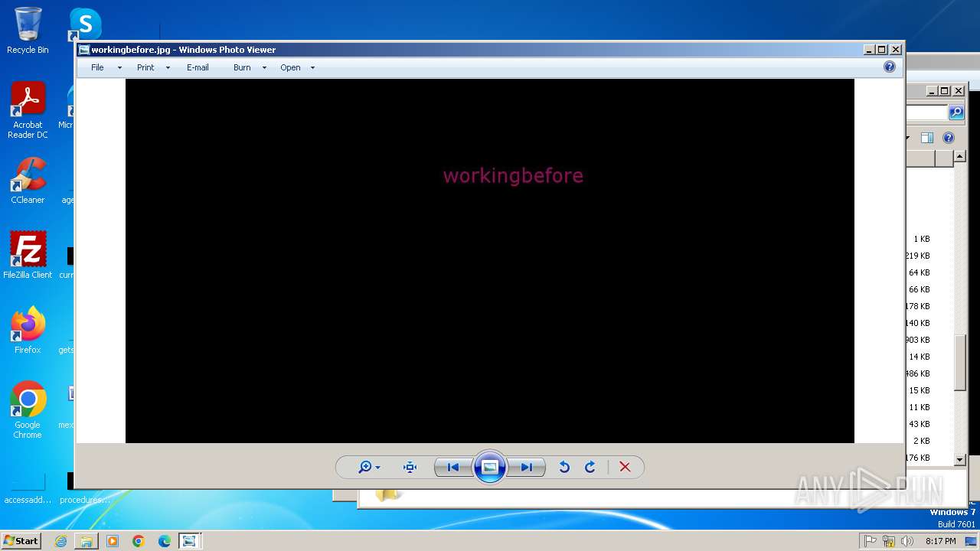The width and height of the screenshot is (980, 551).
Task: Open Photo Viewer help
Action: point(889,67)
